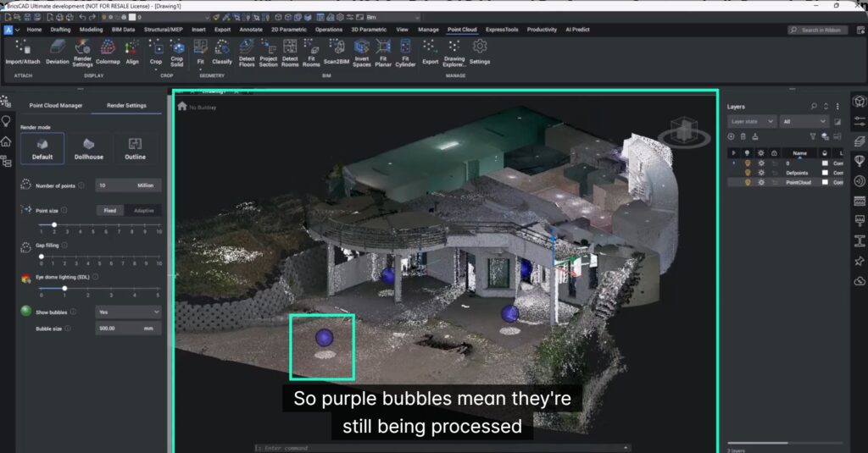Click the home icon in left sidebar
868x453 pixels.
point(6,141)
